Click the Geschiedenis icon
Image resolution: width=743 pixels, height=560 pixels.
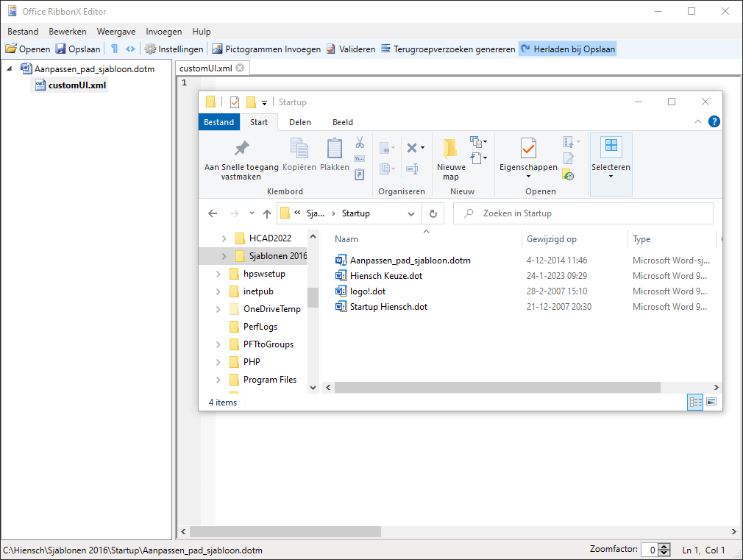coord(568,174)
